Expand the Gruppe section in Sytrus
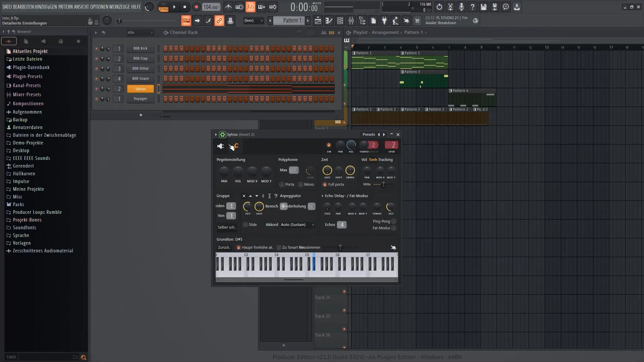The width and height of the screenshot is (644, 362). pyautogui.click(x=223, y=195)
